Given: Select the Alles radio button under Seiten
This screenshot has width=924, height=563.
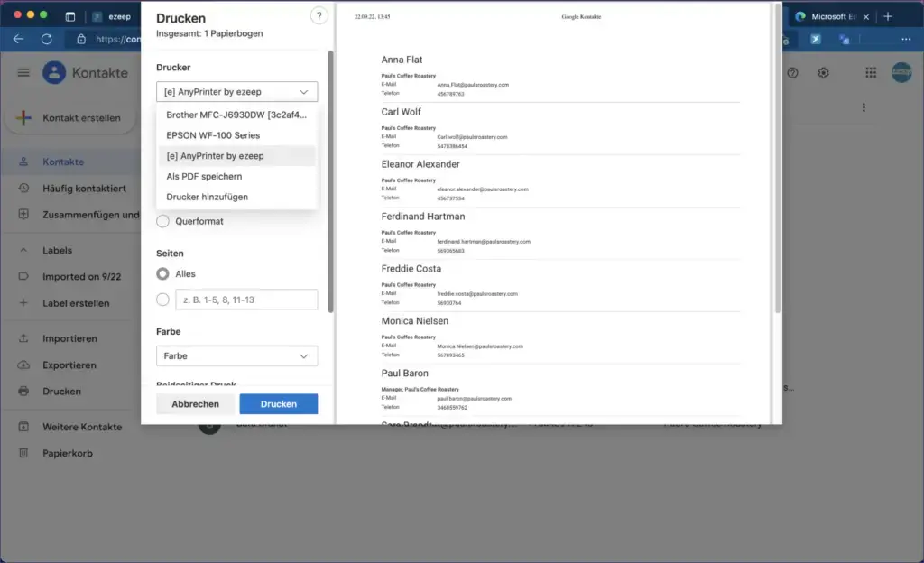Looking at the screenshot, I should (x=162, y=272).
